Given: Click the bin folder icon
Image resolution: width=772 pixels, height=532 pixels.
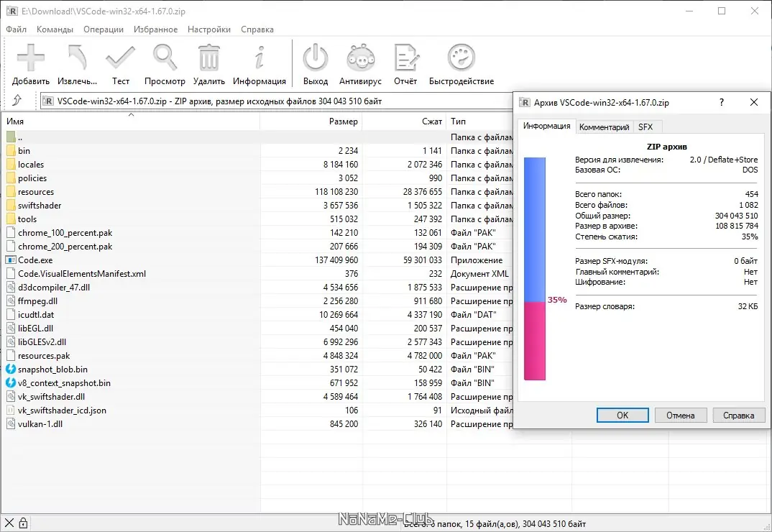Looking at the screenshot, I should coord(12,151).
